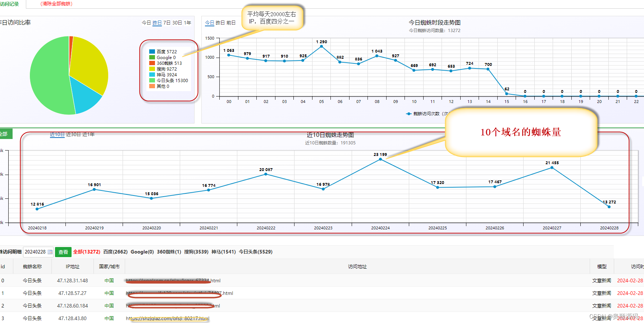Filter by 全部(13272)

point(87,252)
